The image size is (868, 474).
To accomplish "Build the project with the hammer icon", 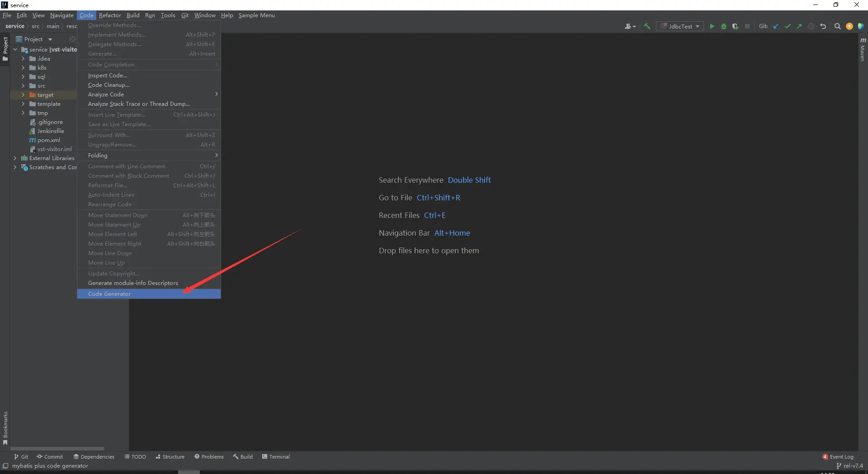I will click(x=647, y=26).
